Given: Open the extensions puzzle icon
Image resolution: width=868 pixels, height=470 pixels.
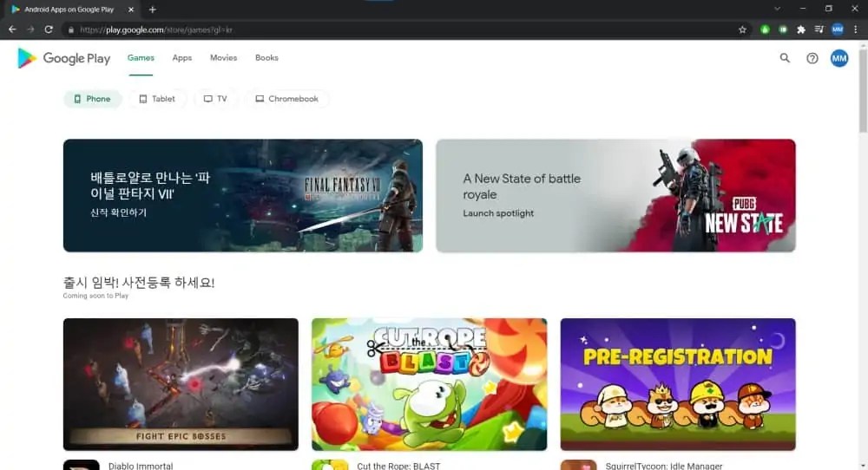Looking at the screenshot, I should [801, 29].
